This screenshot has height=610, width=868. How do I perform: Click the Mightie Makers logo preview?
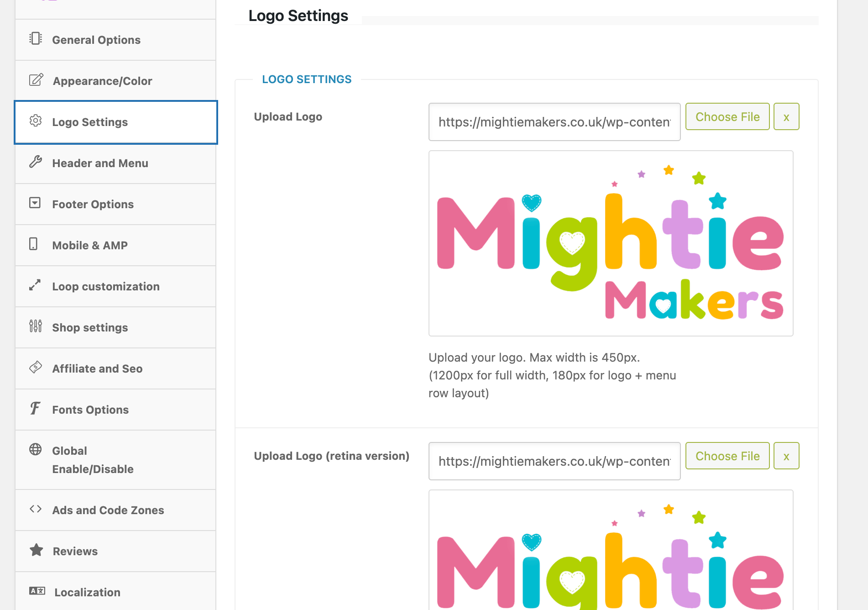(x=611, y=243)
